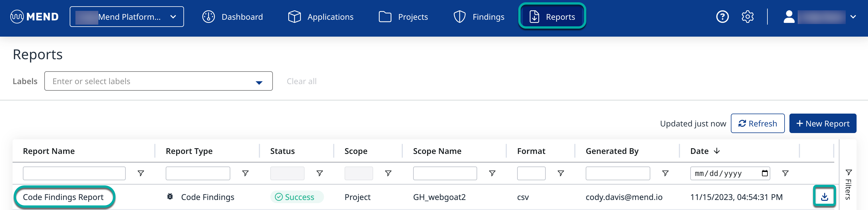Click the download icon for Code Findings Report
Image resolution: width=868 pixels, height=210 pixels.
(x=824, y=197)
